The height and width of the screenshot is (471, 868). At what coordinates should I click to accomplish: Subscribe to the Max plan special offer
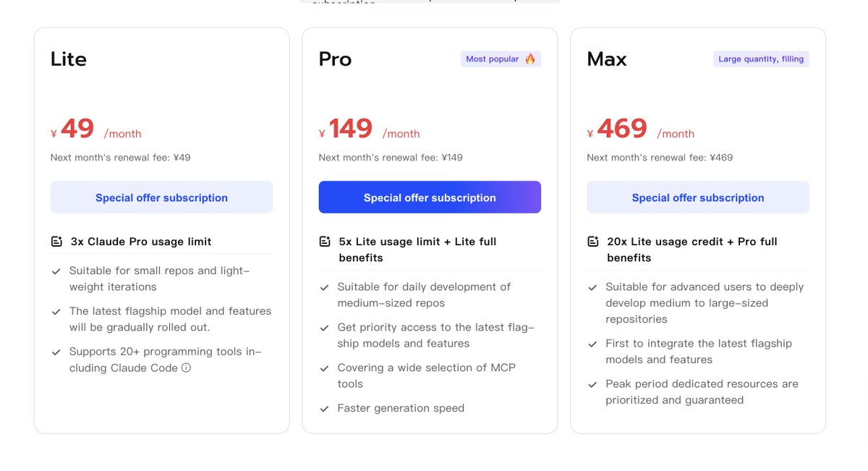coord(698,198)
